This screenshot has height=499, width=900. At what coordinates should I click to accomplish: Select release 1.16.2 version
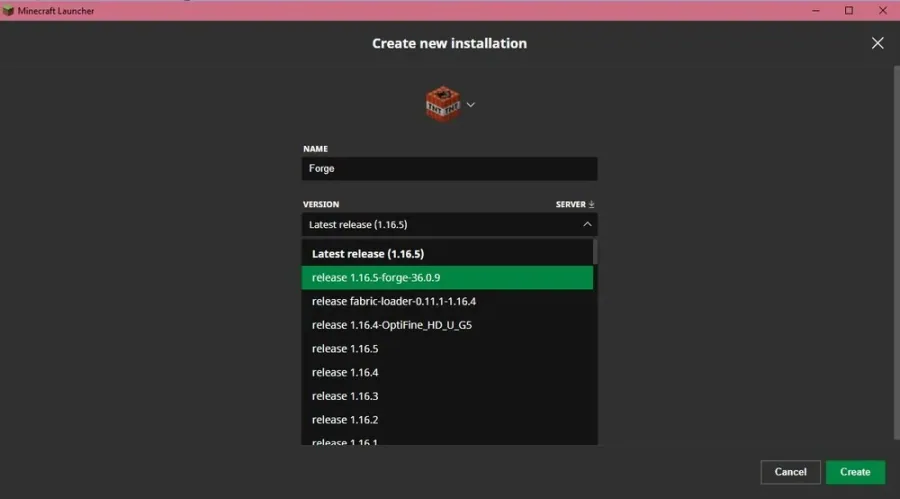[447, 420]
